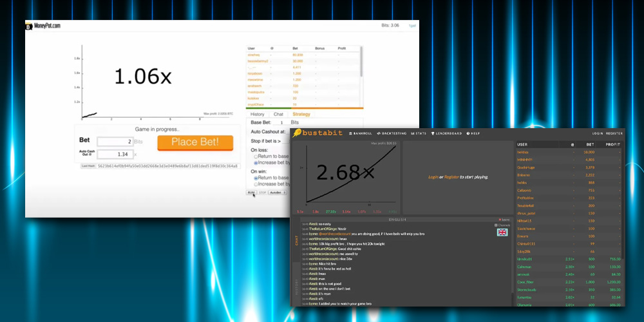Click the orange Place Bet! button
644x322 pixels.
click(x=195, y=142)
